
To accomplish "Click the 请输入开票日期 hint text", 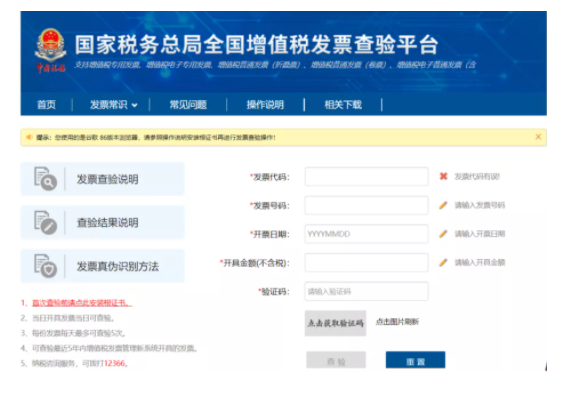I will pos(480,234).
